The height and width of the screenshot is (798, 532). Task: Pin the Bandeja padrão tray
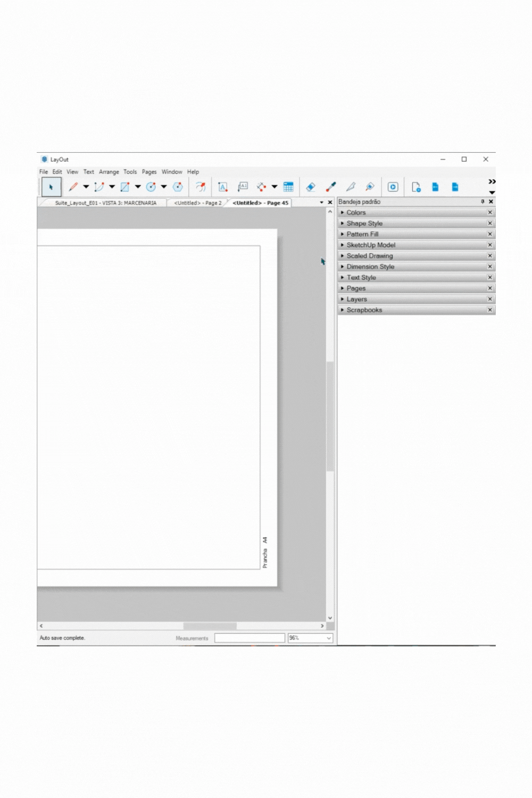coord(483,202)
